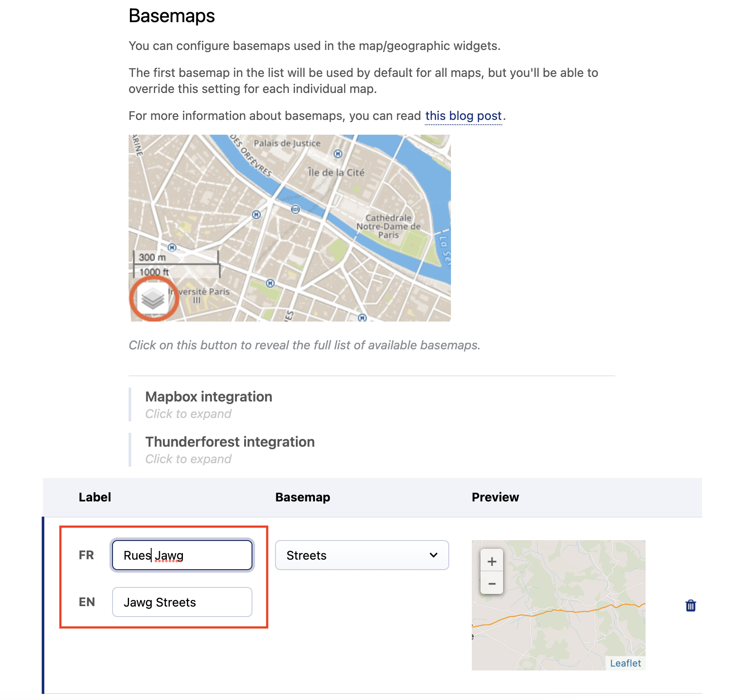Focus the FR label field "Rues Jawg"
Viewport: 749px width, 700px height.
(182, 555)
